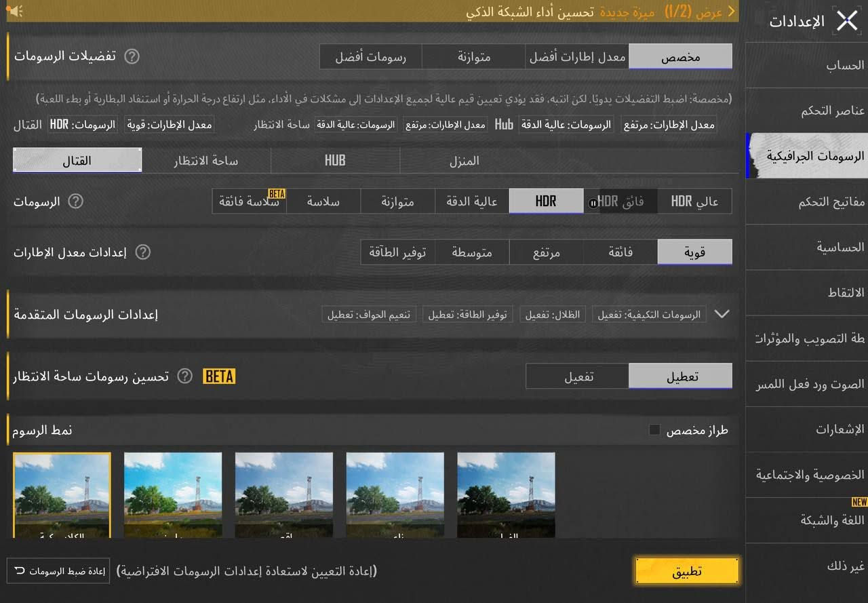Switch to المنزل tab
This screenshot has height=603, width=868.
464,161
